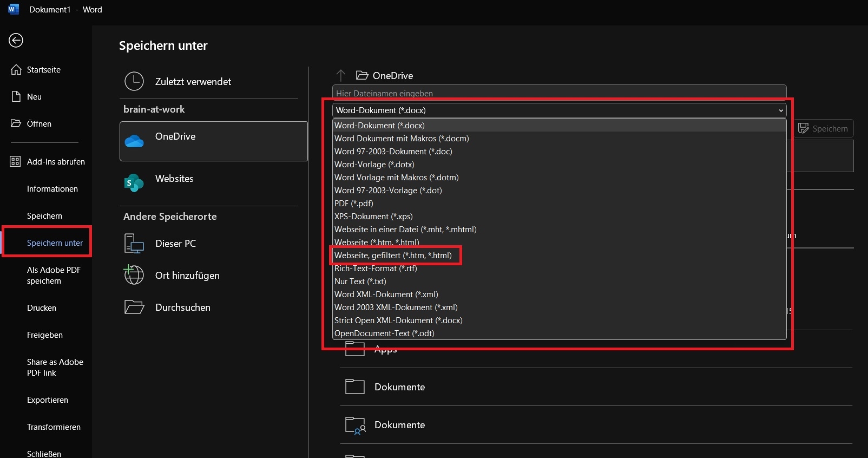Image resolution: width=868 pixels, height=458 pixels.
Task: Click the Speichern button
Action: pos(823,128)
